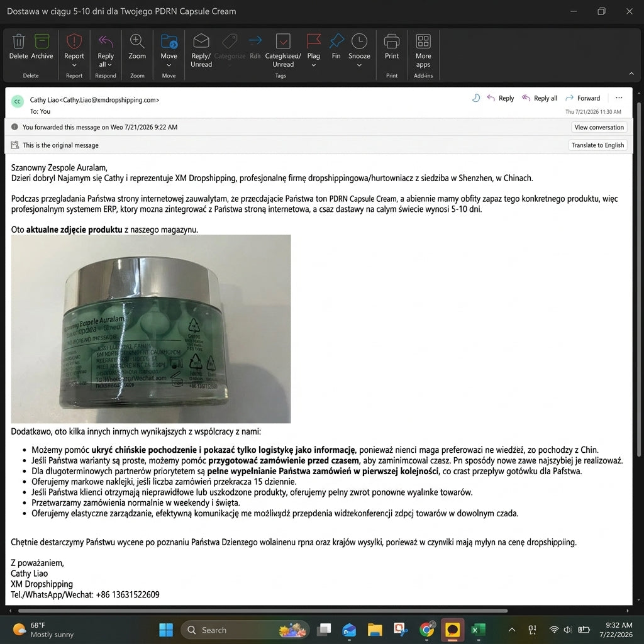Open Snooze dropdown chevron
This screenshot has height=644, width=644.
tap(359, 65)
